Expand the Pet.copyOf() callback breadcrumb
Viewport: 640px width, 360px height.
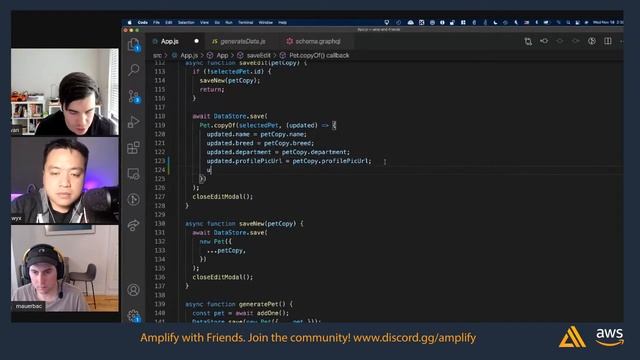pyautogui.click(x=319, y=56)
